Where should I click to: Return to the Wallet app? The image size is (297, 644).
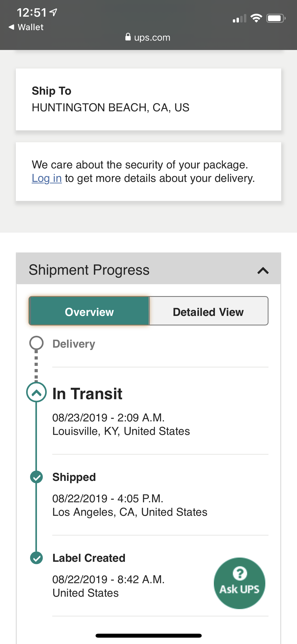pyautogui.click(x=30, y=27)
